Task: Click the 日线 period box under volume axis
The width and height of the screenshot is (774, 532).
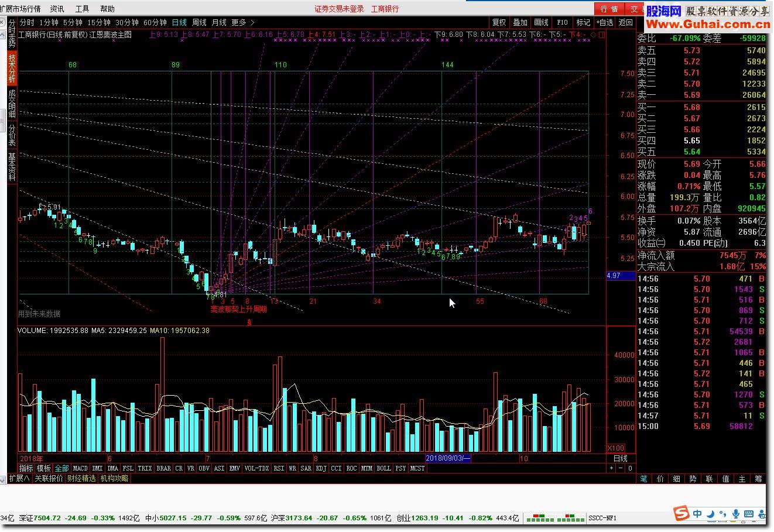Action: pyautogui.click(x=620, y=458)
